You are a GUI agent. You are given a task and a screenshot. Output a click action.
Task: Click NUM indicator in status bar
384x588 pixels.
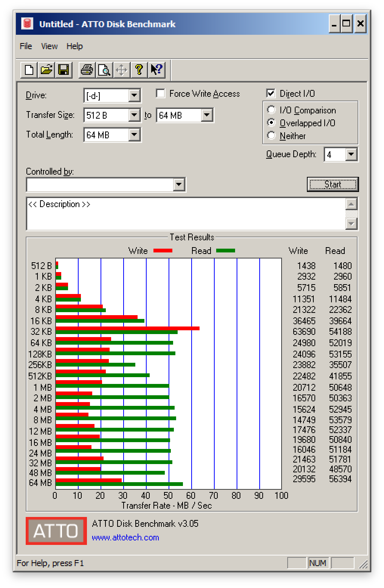coord(317,563)
